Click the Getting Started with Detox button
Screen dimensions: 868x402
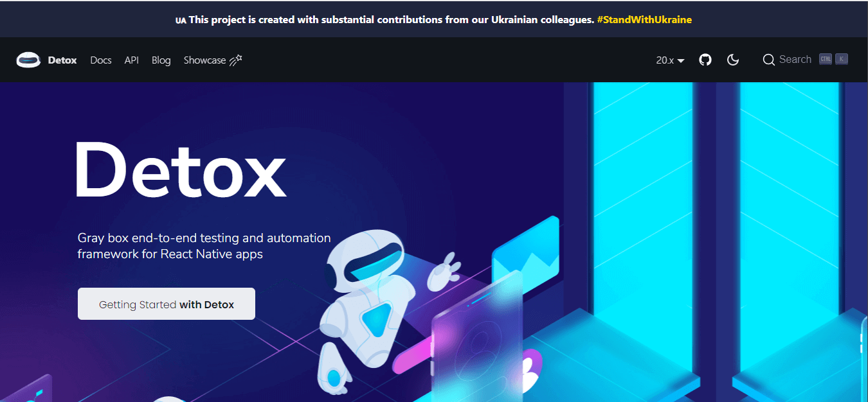[167, 304]
